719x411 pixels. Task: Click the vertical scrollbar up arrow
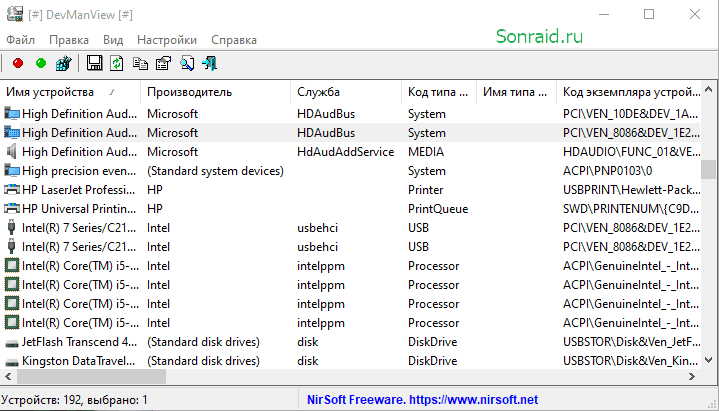coord(708,89)
